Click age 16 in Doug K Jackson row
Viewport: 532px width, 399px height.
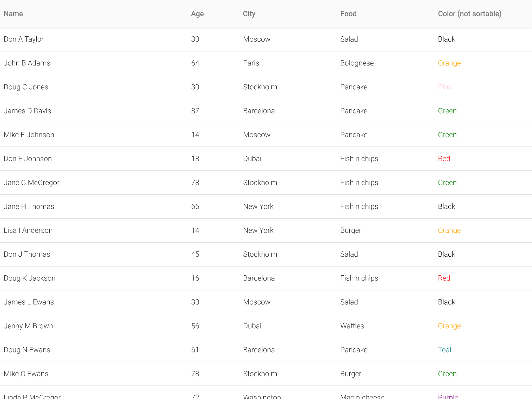[x=195, y=278]
